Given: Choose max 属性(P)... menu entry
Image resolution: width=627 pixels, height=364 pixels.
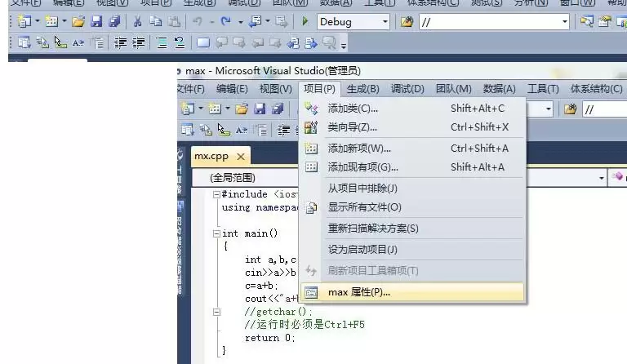Looking at the screenshot, I should (x=412, y=292).
